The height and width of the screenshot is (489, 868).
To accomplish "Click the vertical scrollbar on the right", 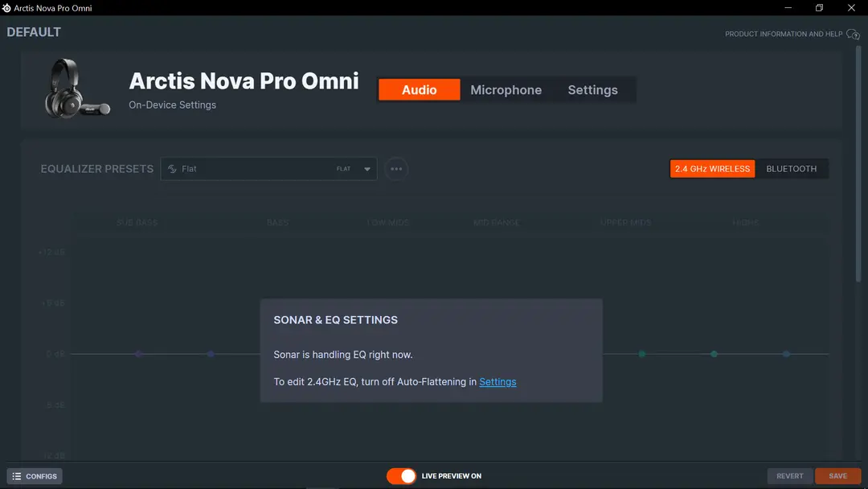I will (858, 165).
